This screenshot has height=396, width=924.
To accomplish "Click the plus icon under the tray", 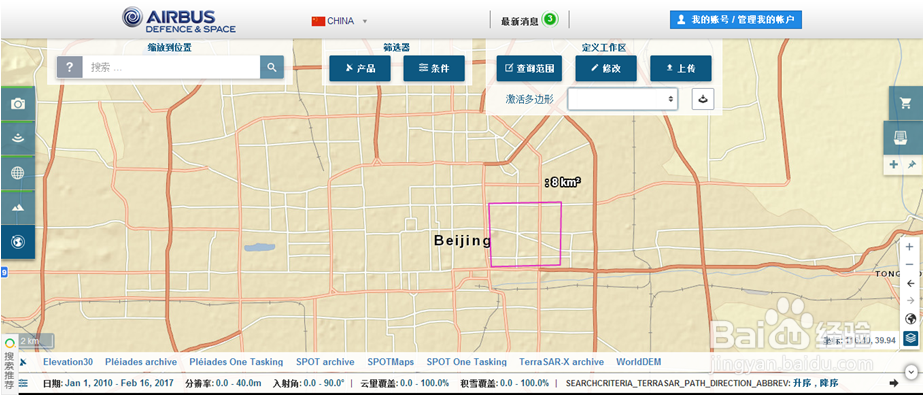I will [893, 164].
